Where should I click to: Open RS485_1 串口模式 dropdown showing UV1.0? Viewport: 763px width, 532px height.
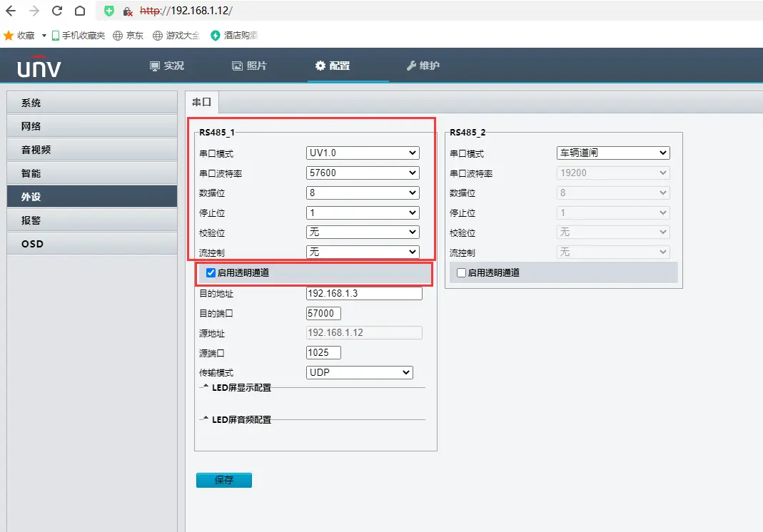(363, 153)
